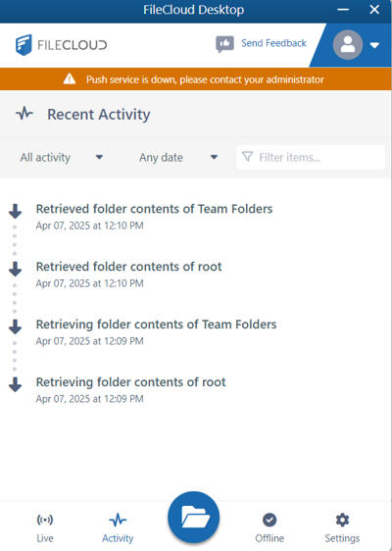Switch to the Settings tab label
392x551 pixels.
[342, 538]
